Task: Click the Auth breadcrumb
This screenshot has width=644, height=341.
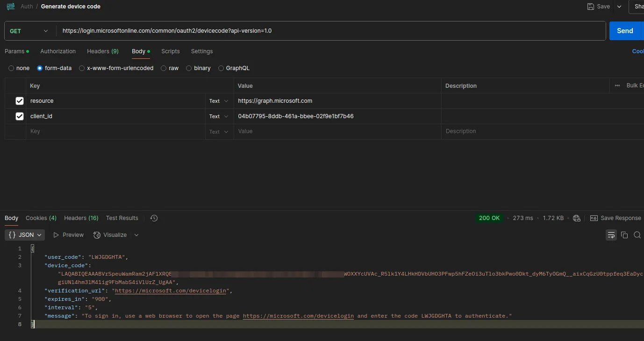Action: pyautogui.click(x=27, y=7)
